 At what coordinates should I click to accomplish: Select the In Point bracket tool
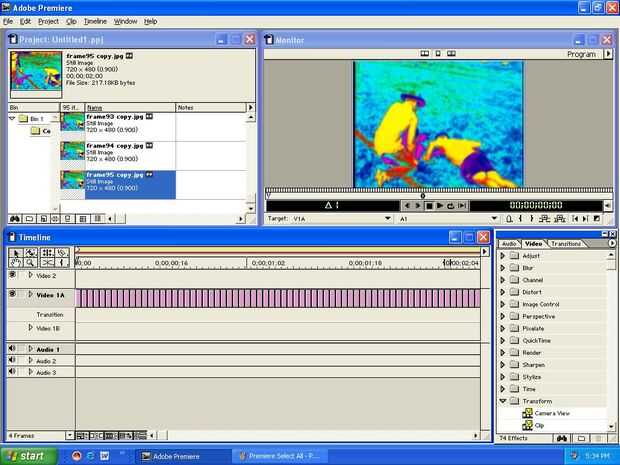point(62,263)
